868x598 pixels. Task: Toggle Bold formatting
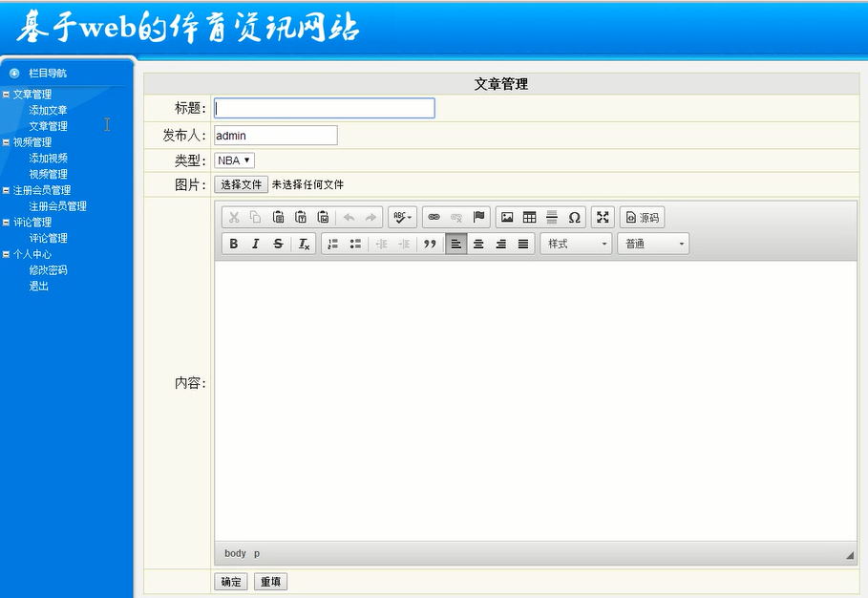point(234,244)
